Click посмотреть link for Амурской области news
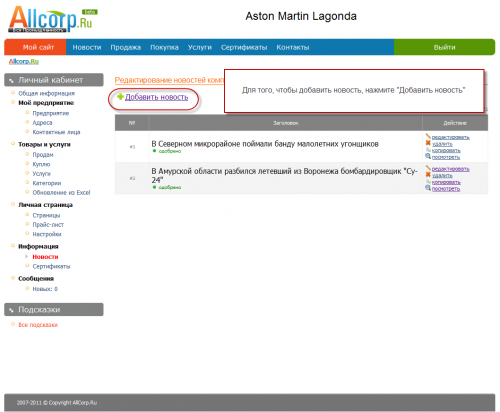Screen dimensions: 500x412 pyautogui.click(x=446, y=189)
